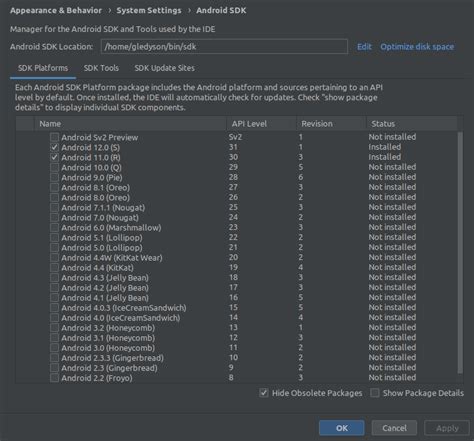Switch to the SDK Platforms tab
474x441 pixels.
point(43,68)
